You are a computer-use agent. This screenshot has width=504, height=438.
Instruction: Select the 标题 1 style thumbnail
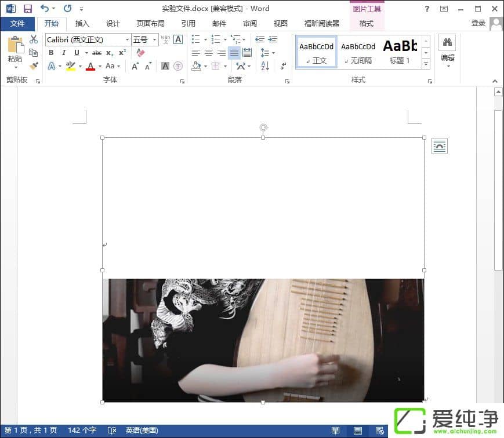(x=400, y=52)
